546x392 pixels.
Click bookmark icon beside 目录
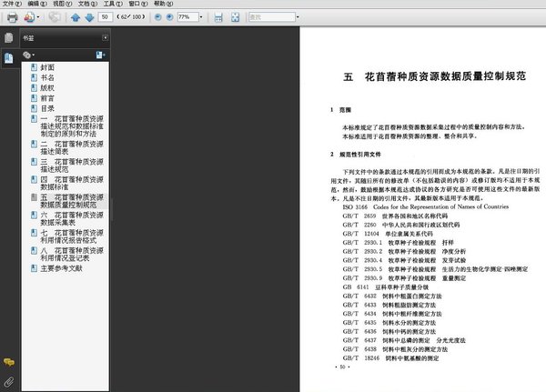pyautogui.click(x=34, y=108)
